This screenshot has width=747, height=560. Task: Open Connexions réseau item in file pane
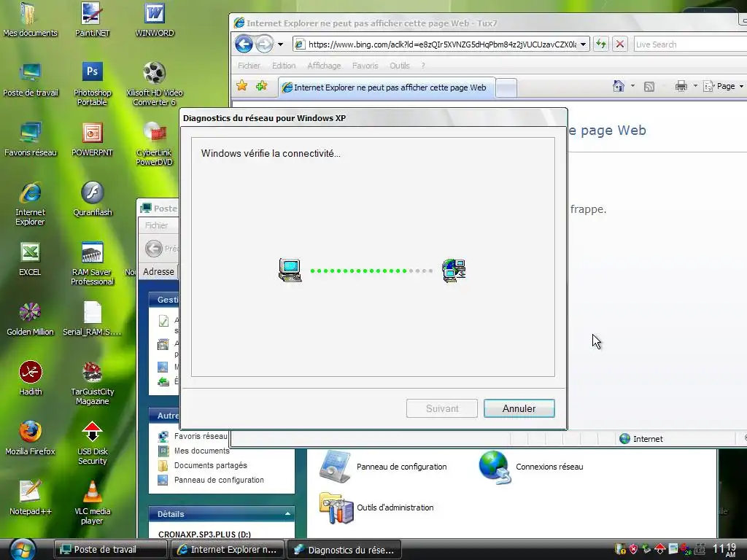(531, 467)
